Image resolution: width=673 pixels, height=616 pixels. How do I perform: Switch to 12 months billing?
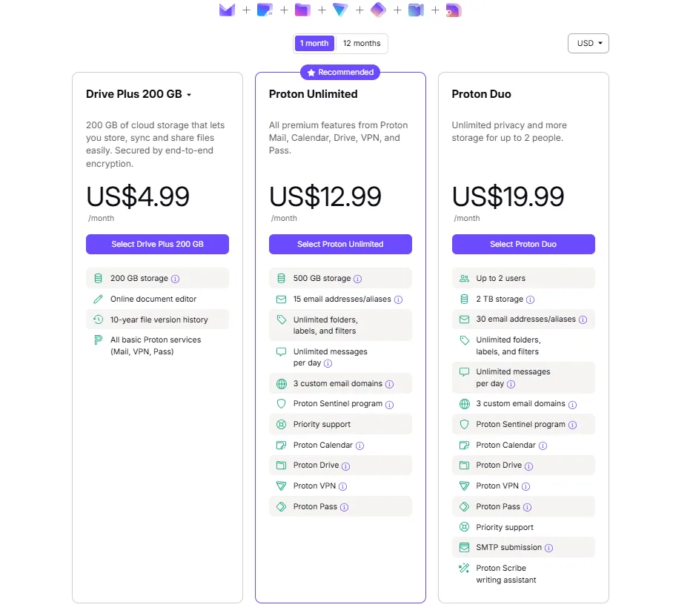[362, 43]
